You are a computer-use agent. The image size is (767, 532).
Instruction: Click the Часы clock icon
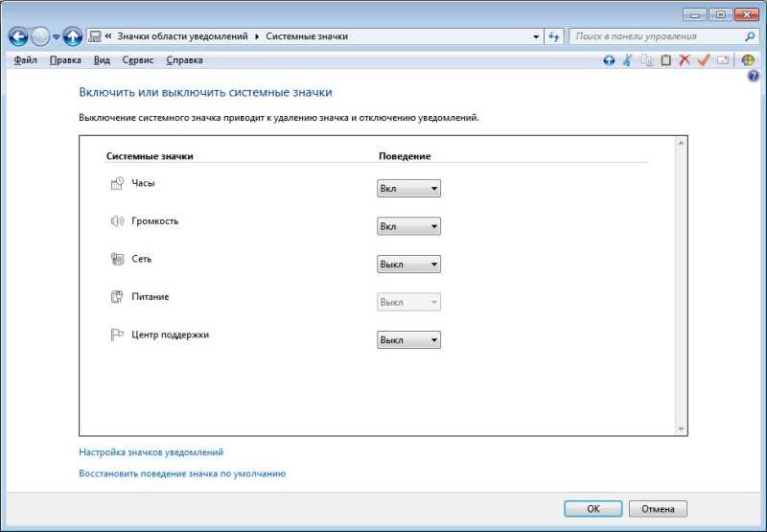pyautogui.click(x=117, y=183)
